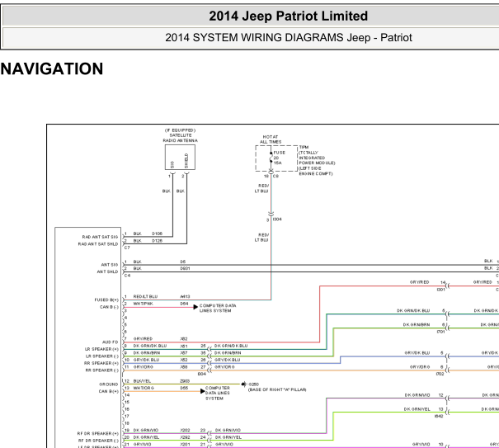Click the C8 connector label under TIPM
The width and height of the screenshot is (499, 448).
pyautogui.click(x=275, y=176)
